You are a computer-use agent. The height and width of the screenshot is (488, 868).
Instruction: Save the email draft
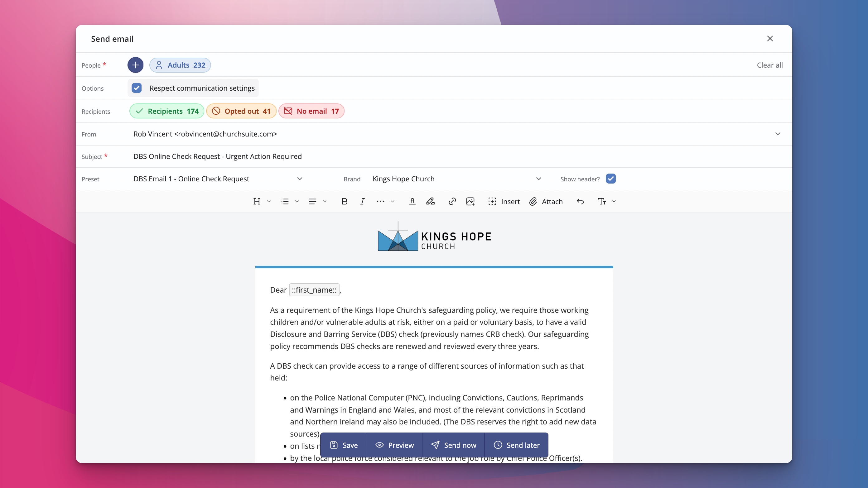coord(344,445)
